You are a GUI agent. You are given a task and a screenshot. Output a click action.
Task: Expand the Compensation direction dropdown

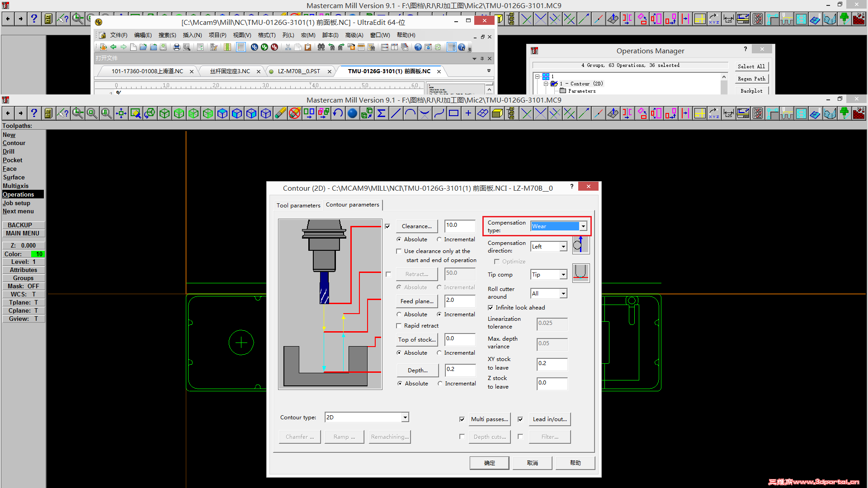coord(562,246)
